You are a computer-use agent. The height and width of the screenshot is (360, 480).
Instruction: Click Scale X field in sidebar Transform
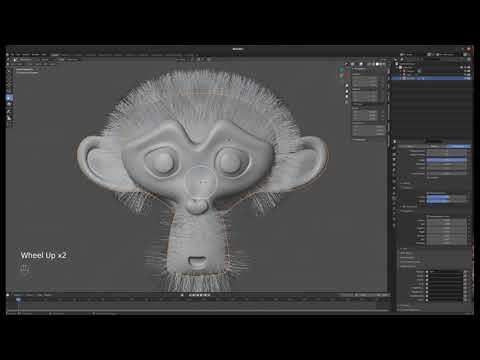[x=365, y=112]
